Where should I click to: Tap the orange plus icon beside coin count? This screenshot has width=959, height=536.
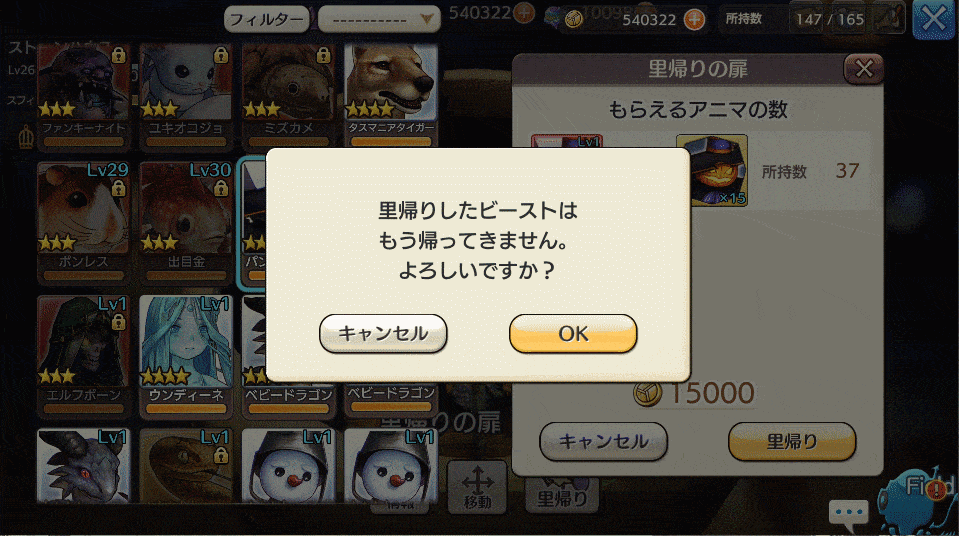pos(694,20)
